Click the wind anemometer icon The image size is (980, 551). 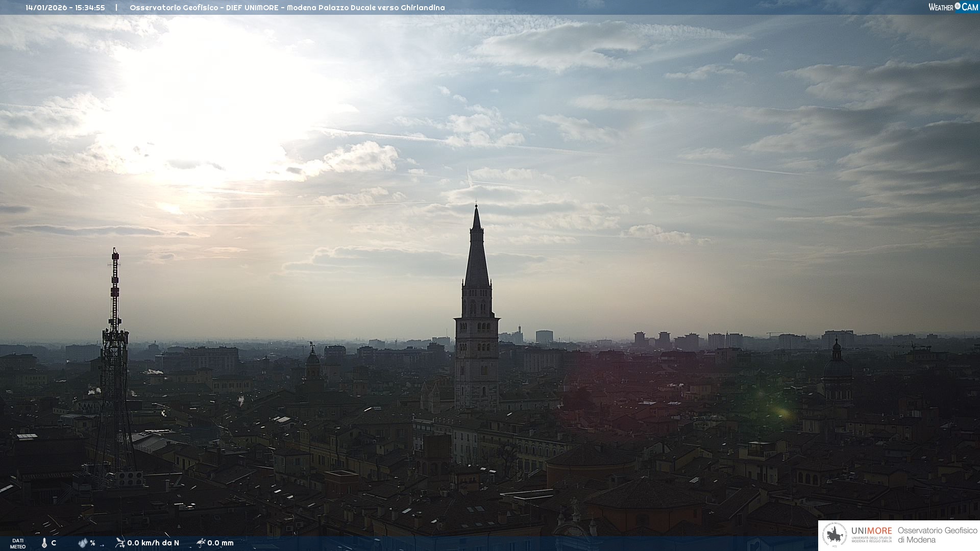pyautogui.click(x=120, y=543)
